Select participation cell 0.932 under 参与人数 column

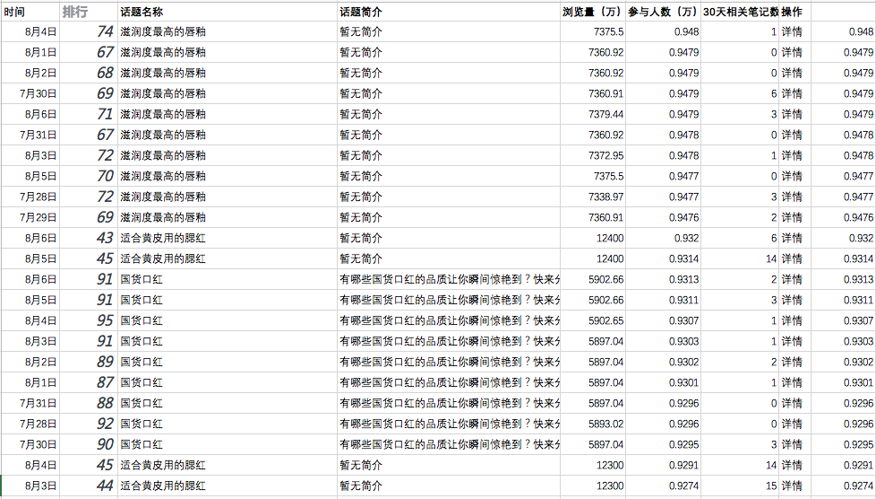663,239
